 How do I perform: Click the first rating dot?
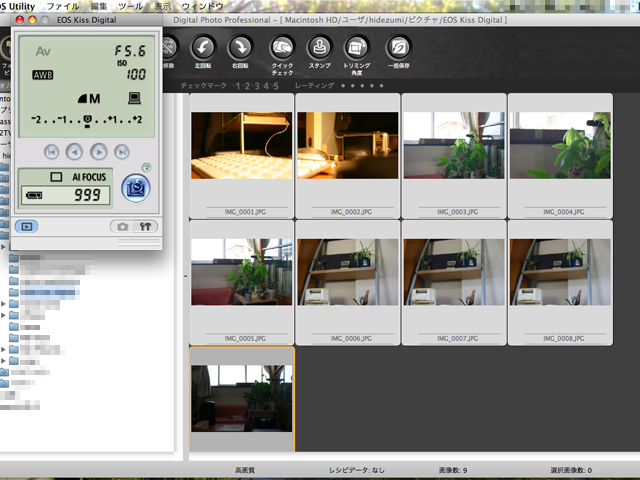343,86
